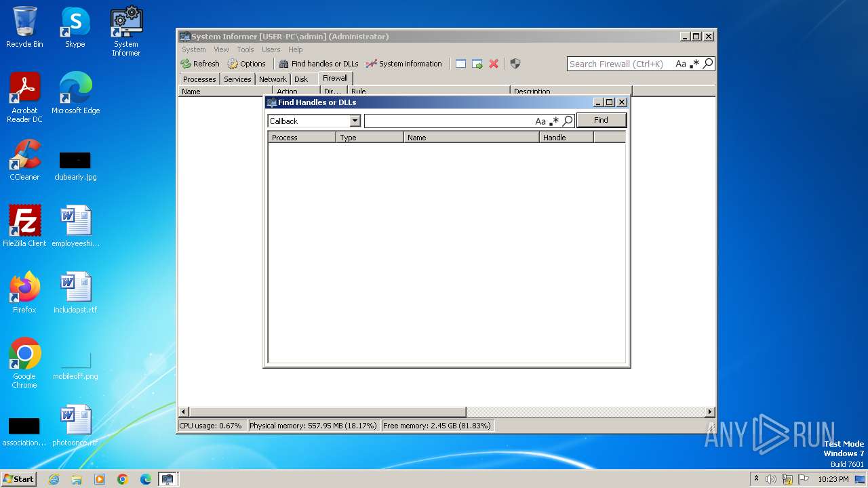Toggle regex option in Find Handles dialog
868x488 pixels.
coord(554,121)
